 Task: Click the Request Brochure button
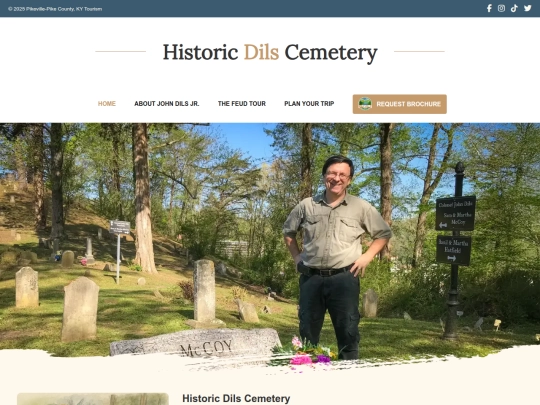(x=399, y=104)
